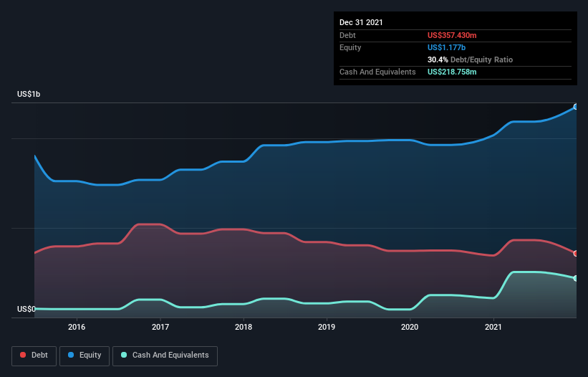Viewport: 588px width, 377px height.
Task: Click the 30.4% Debt/Equity Ratio text
Action: pyautogui.click(x=470, y=59)
